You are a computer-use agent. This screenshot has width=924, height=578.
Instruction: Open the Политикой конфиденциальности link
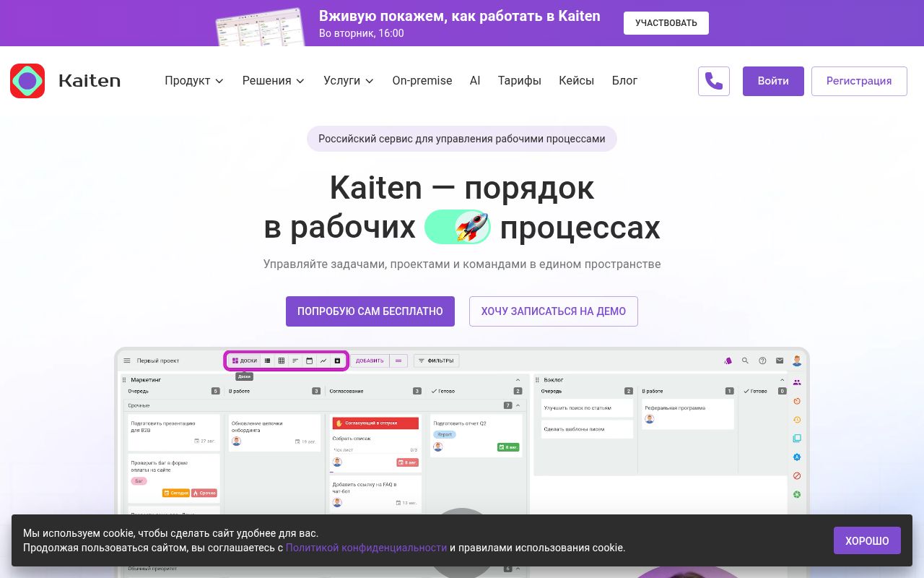[366, 548]
